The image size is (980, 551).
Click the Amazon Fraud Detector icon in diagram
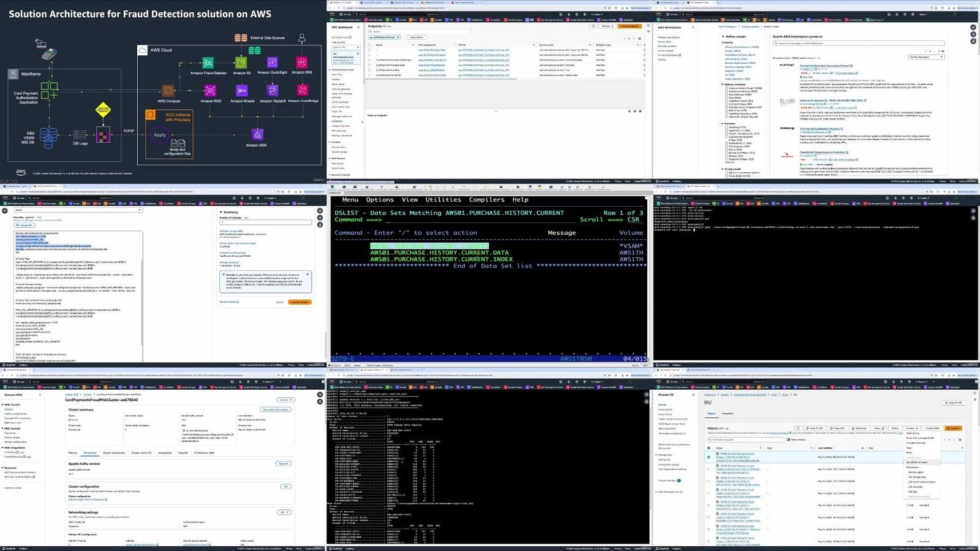(208, 63)
